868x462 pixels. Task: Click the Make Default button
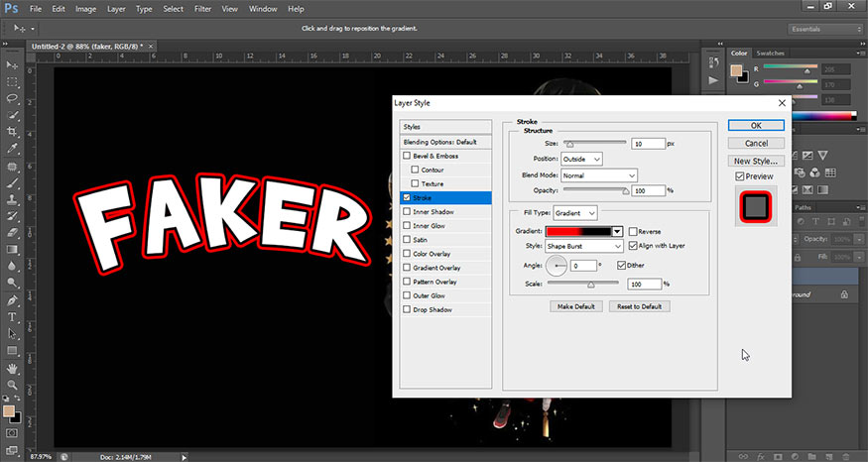click(x=575, y=306)
